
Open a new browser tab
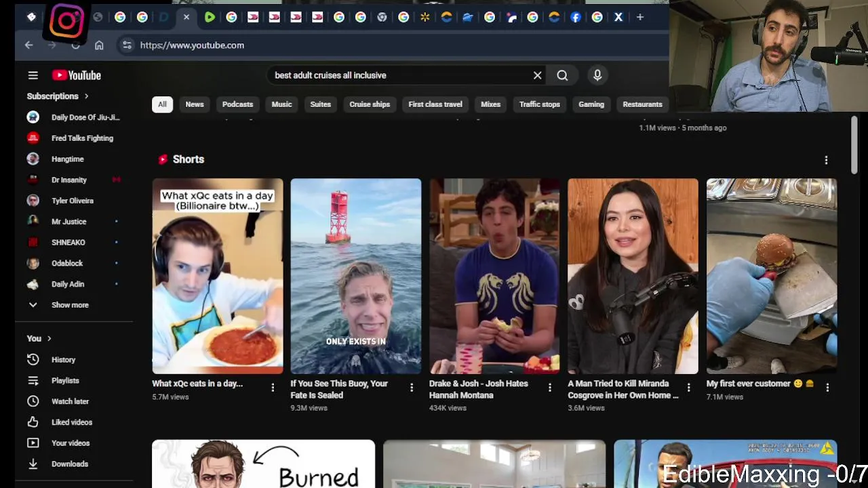pyautogui.click(x=639, y=17)
